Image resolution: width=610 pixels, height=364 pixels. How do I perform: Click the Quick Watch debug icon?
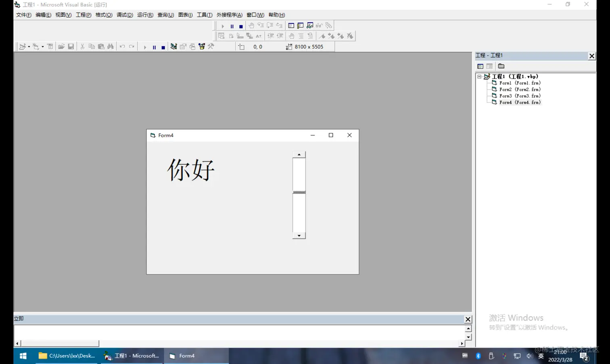click(x=319, y=25)
